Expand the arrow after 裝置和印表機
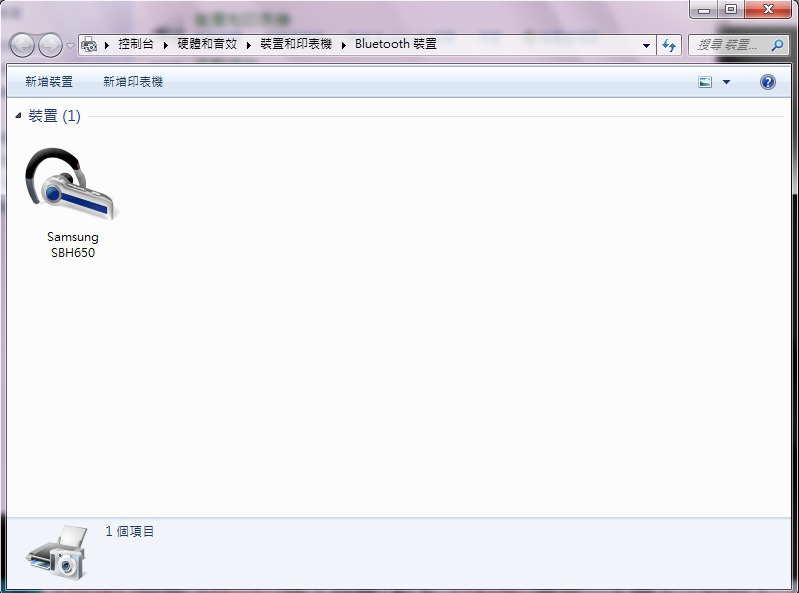Screen dimensions: 799x593 343,45
